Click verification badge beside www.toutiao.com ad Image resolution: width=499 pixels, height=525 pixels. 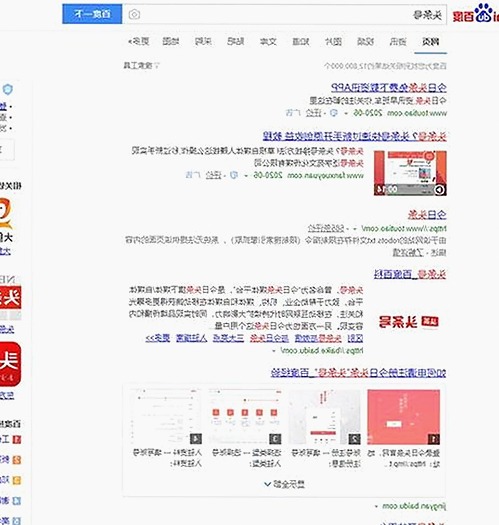334,113
